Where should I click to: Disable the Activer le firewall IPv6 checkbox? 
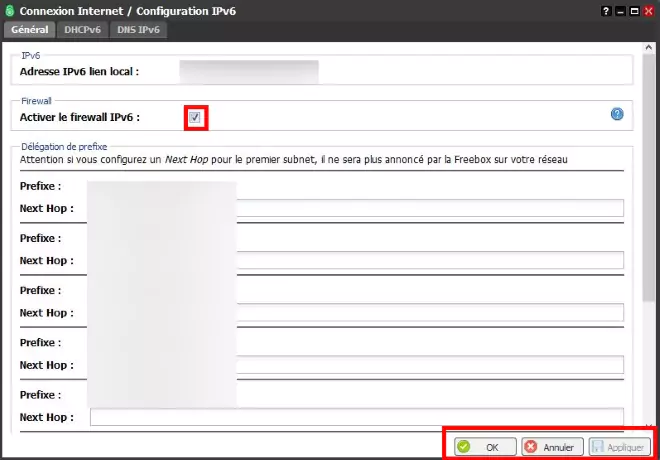pos(196,118)
